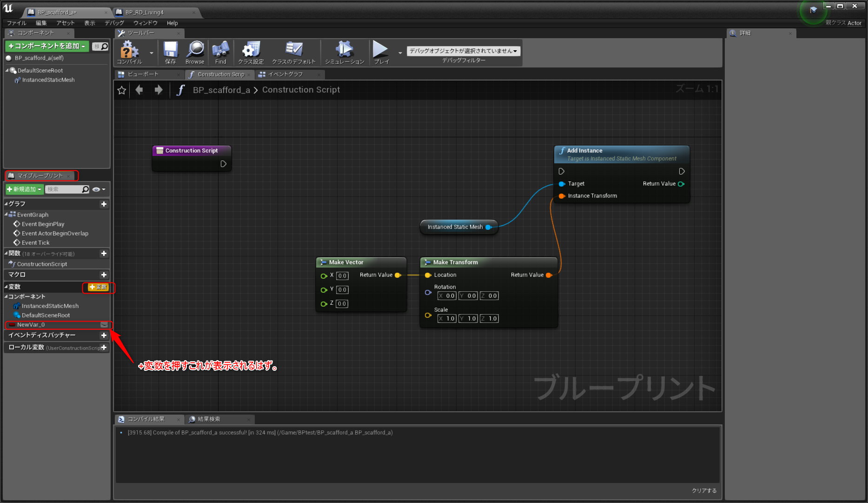
Task: Go forward with the graph forward arrow
Action: pyautogui.click(x=159, y=90)
